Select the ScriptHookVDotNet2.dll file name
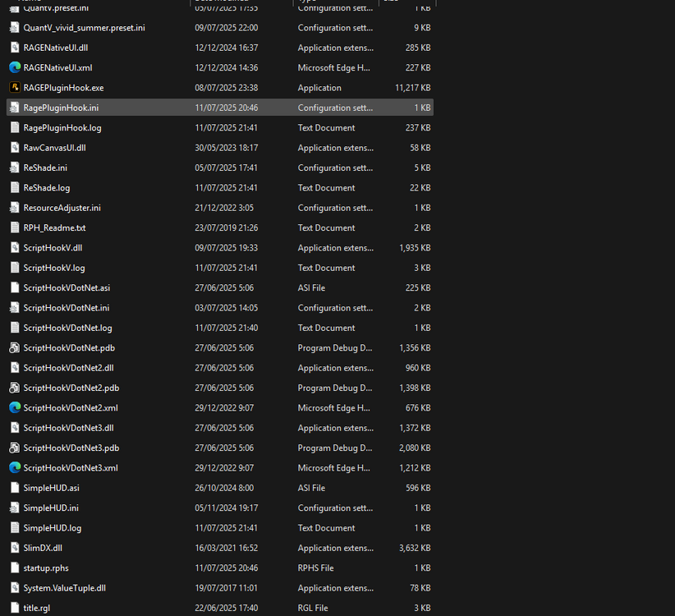This screenshot has width=675, height=616. (x=68, y=368)
